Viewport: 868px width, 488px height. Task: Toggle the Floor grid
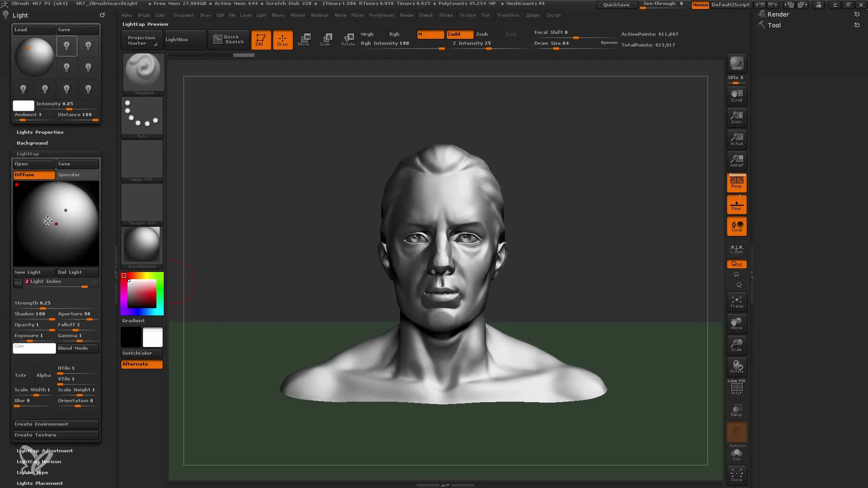tap(736, 205)
